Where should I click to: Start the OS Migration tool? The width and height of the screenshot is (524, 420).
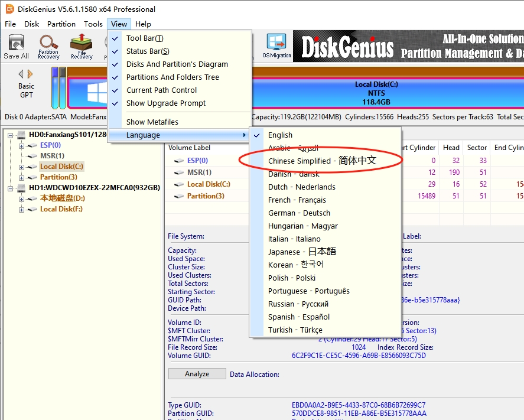[276, 47]
